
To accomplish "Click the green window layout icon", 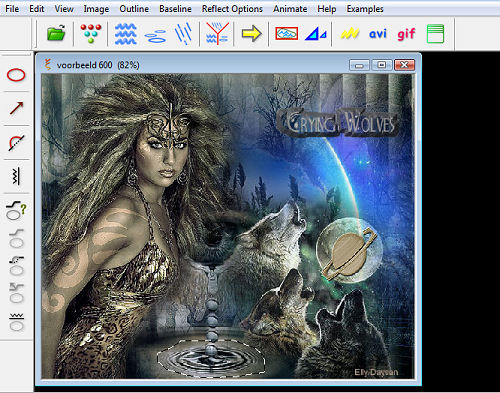I will (x=435, y=34).
